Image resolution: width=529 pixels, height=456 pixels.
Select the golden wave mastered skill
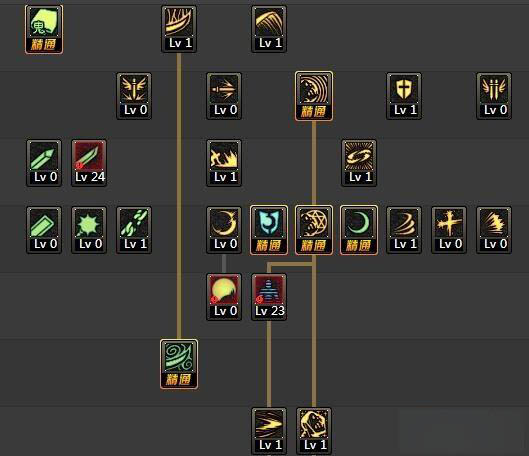pyautogui.click(x=314, y=96)
